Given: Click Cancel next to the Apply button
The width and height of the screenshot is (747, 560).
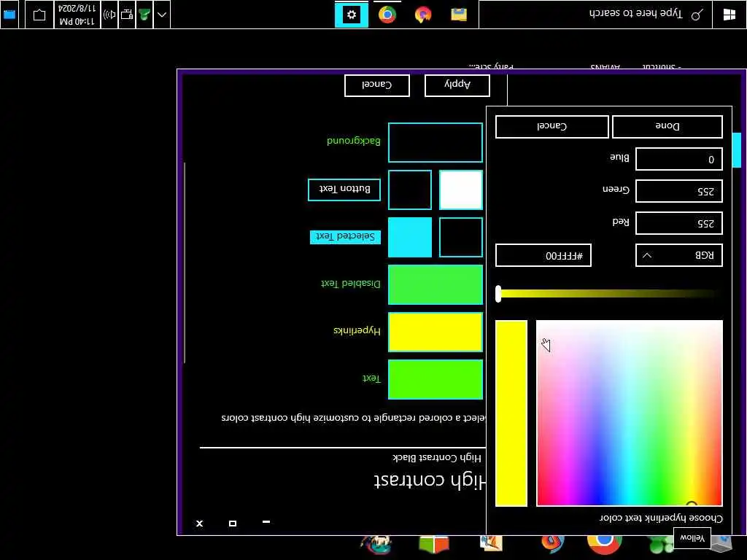Looking at the screenshot, I should pos(377,85).
